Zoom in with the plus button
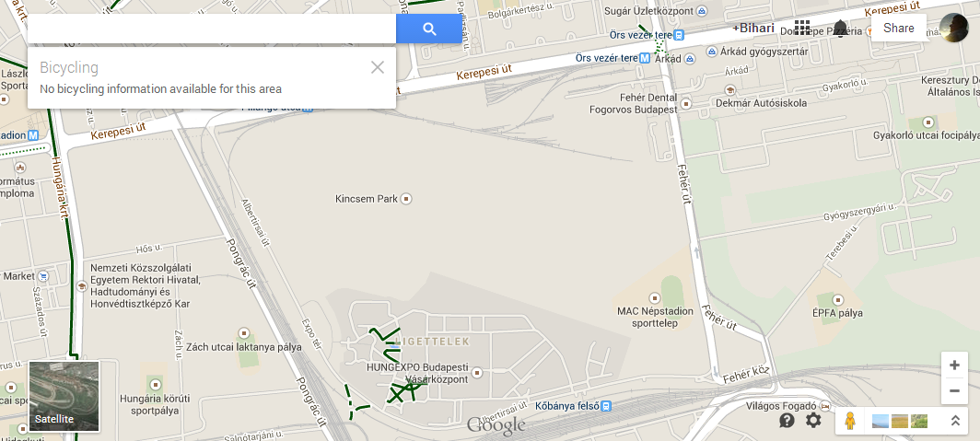 tap(954, 366)
